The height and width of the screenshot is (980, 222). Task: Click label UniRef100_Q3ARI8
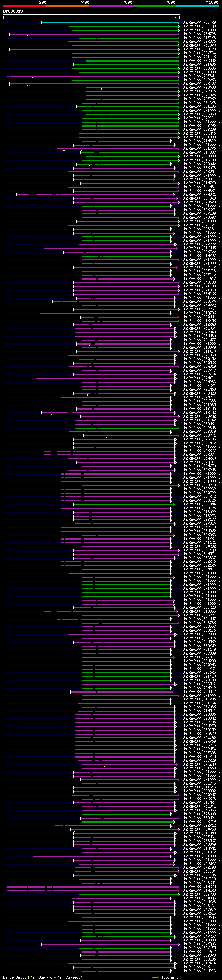199,485
